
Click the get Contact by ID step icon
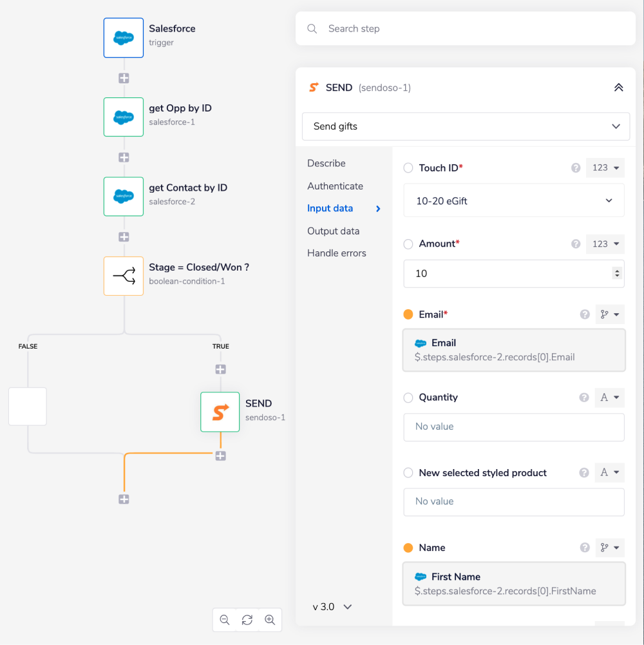click(x=124, y=197)
